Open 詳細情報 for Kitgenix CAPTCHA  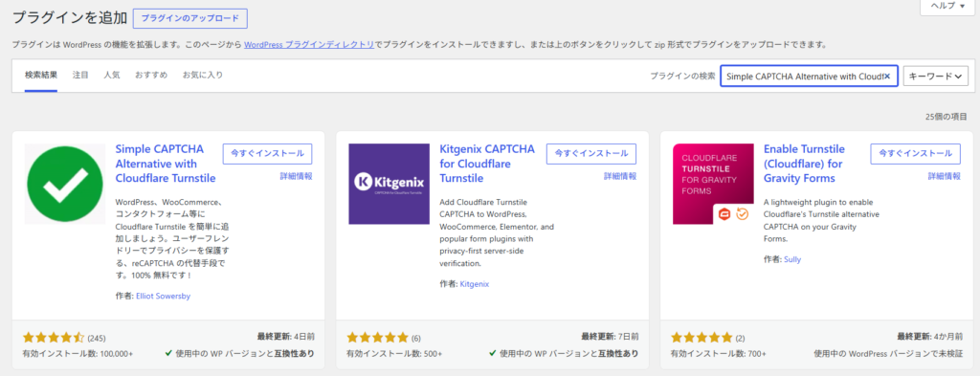tap(620, 176)
